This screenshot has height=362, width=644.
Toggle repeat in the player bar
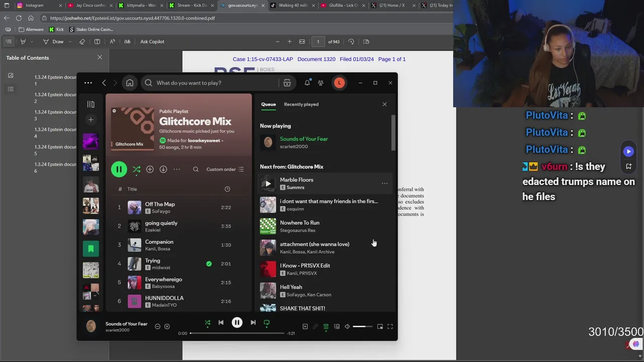pos(267,323)
